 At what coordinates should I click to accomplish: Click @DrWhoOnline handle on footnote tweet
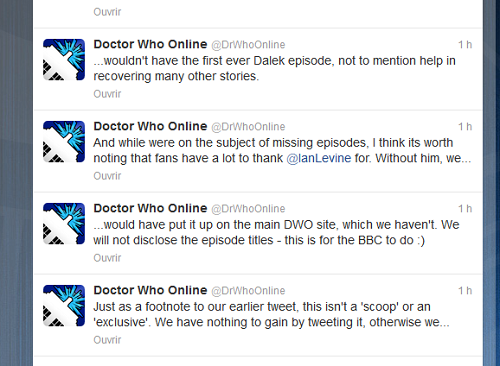[x=248, y=291]
